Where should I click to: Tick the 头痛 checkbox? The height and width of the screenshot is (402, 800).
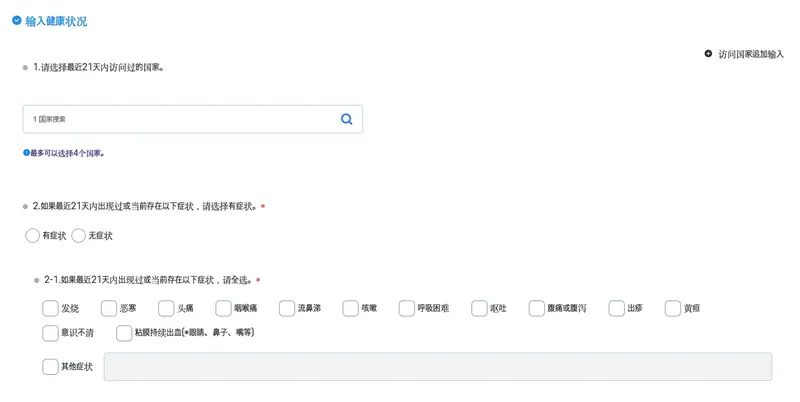(166, 308)
